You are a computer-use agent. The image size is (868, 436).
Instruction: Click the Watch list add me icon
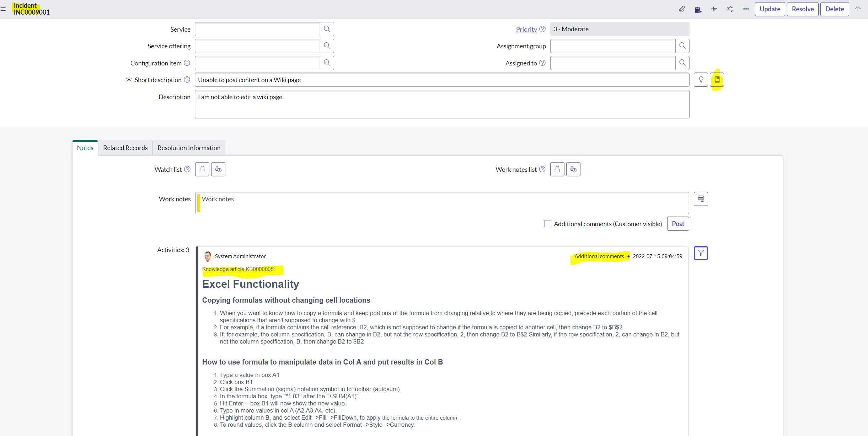(x=218, y=169)
